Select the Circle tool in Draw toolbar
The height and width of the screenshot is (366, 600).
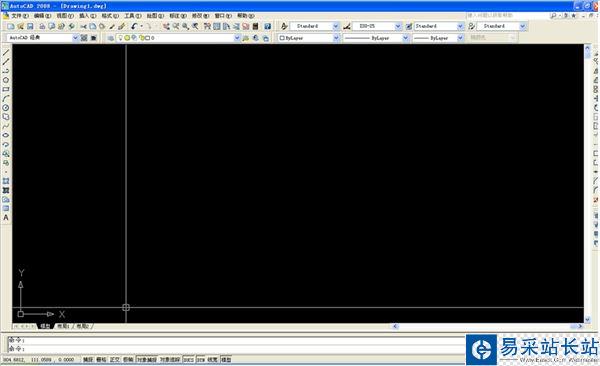(6, 108)
